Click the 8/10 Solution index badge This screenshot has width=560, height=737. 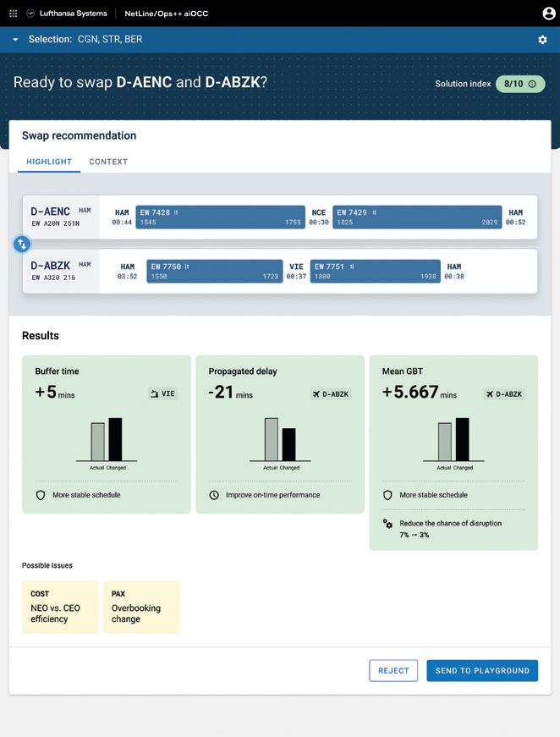point(520,84)
